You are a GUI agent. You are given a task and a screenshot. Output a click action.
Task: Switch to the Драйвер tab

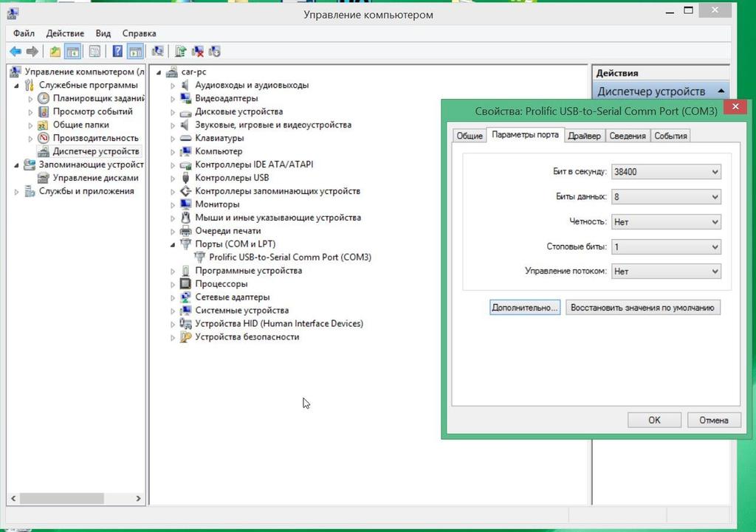585,136
